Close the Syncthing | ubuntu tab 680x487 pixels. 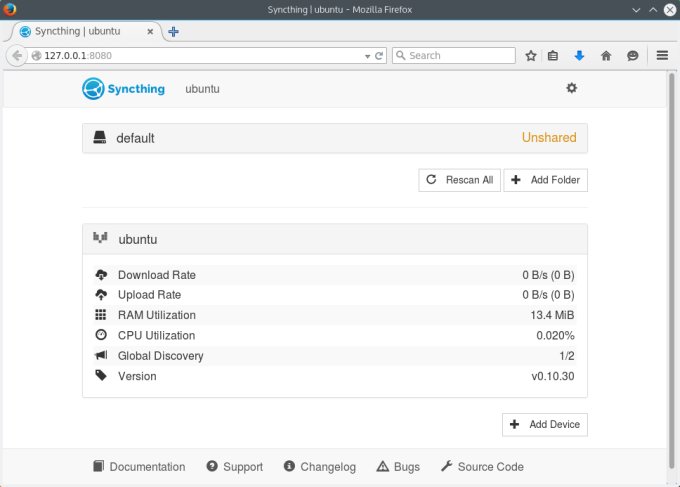click(150, 31)
